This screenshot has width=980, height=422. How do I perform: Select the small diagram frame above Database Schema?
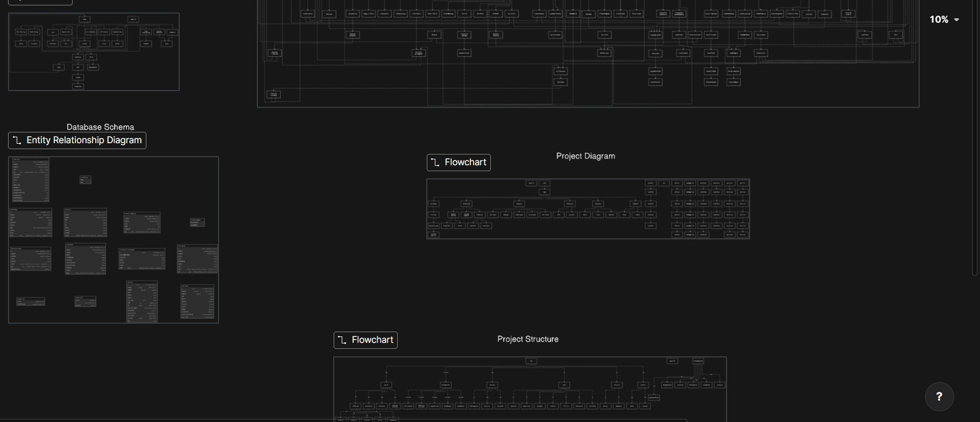click(x=94, y=52)
